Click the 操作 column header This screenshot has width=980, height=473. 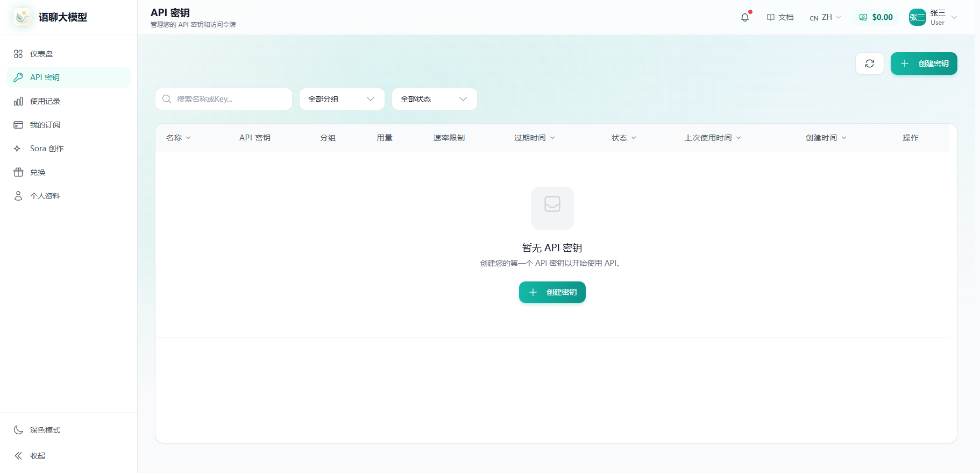tap(911, 138)
